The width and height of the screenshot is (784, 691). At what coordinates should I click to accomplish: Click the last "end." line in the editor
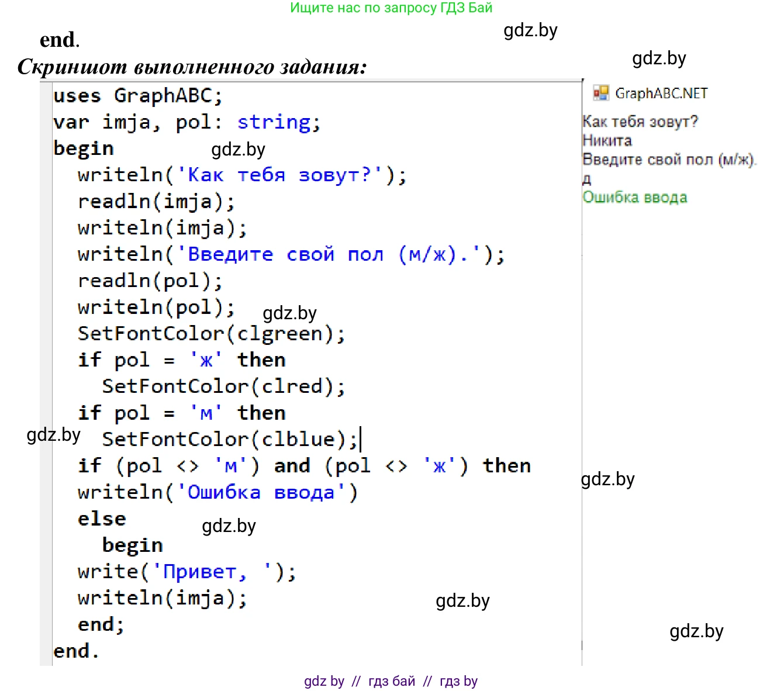pyautogui.click(x=76, y=651)
